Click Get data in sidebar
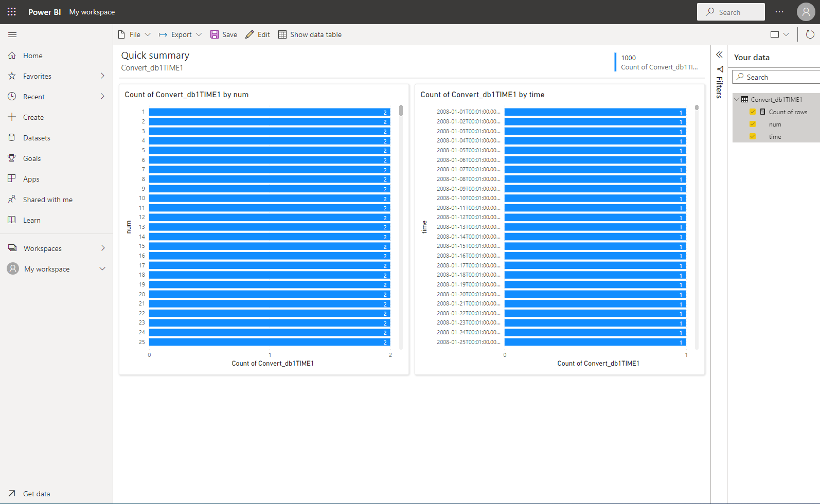This screenshot has height=504, width=820. pyautogui.click(x=36, y=494)
